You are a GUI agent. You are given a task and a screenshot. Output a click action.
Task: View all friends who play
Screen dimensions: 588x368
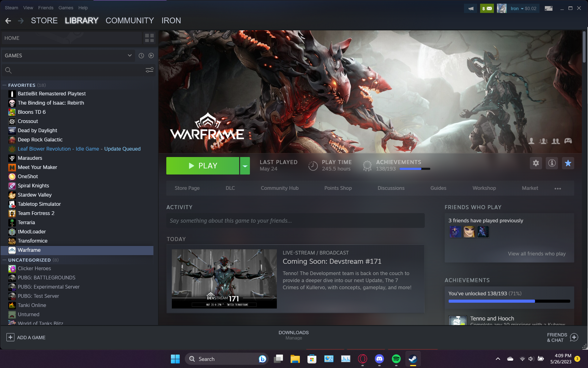[x=537, y=254]
